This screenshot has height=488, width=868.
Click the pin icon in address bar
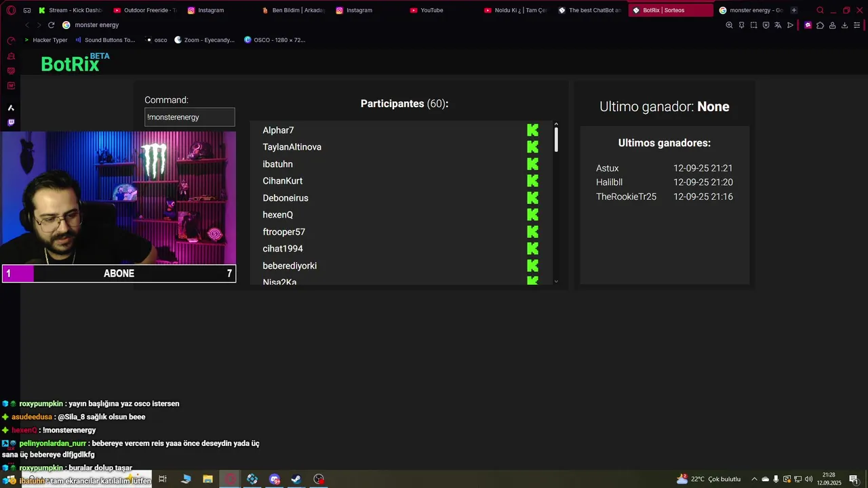[742, 25]
